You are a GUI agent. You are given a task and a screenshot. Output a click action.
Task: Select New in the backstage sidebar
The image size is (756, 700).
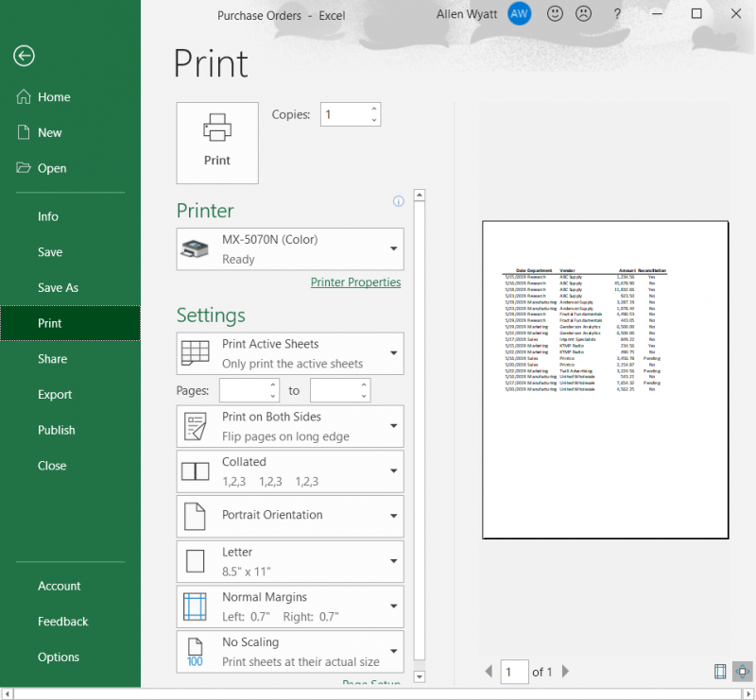pos(70,132)
